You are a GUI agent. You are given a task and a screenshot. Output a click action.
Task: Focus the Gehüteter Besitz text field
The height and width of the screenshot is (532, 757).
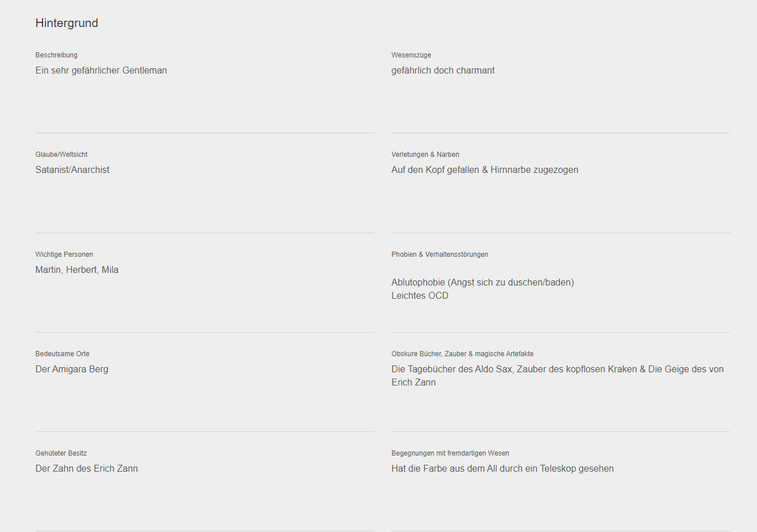(204, 496)
